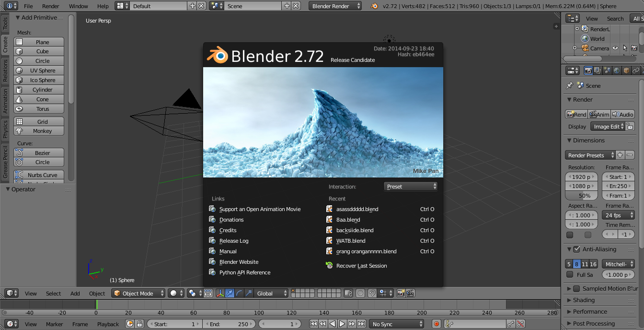
Task: Click the OpenGL render animation clapper icon
Action: pyautogui.click(x=411, y=293)
